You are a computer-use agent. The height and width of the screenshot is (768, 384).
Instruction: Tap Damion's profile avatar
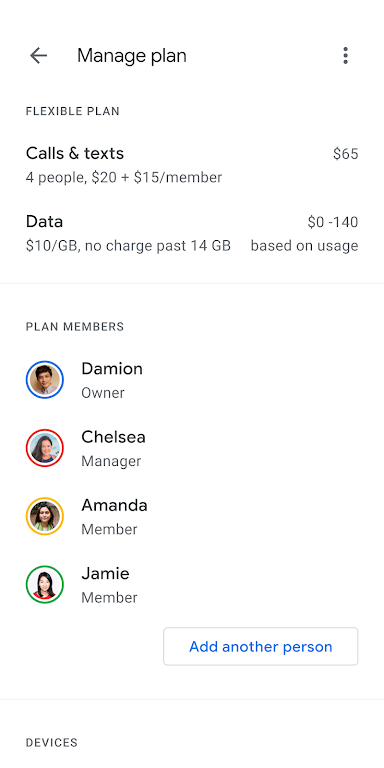click(x=45, y=380)
